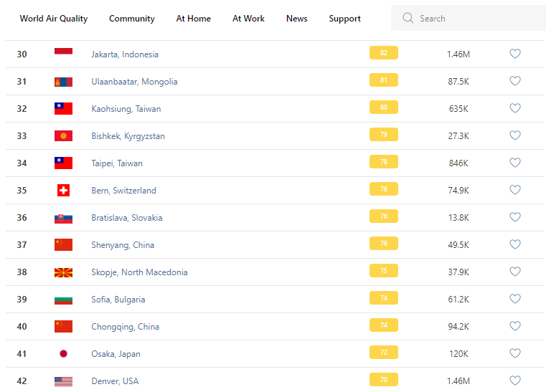The width and height of the screenshot is (546, 392).
Task: Click the Japan flag icon
Action: pos(63,353)
